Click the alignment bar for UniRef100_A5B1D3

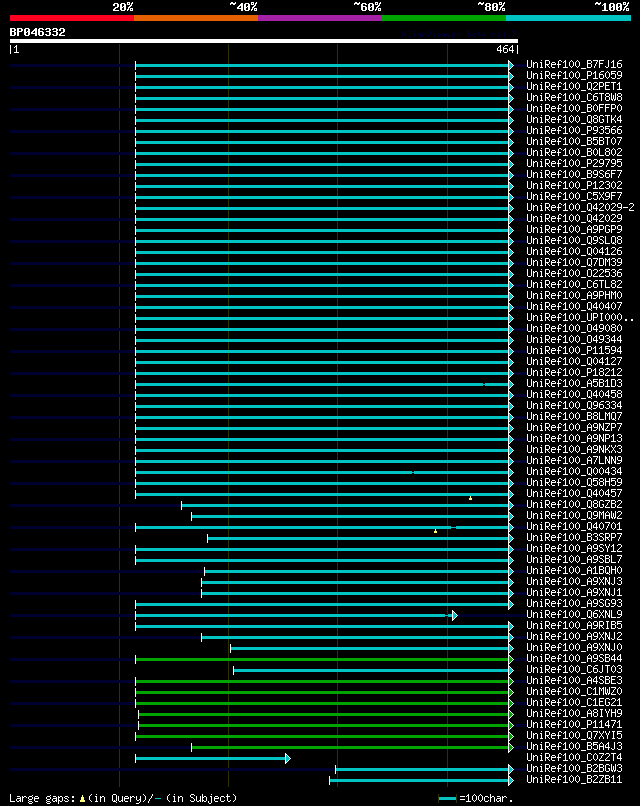click(322, 384)
